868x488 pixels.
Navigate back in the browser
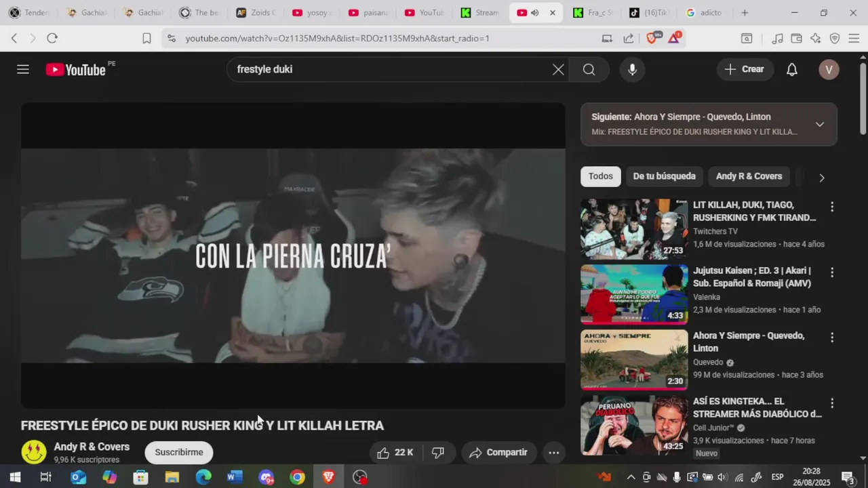click(x=14, y=38)
